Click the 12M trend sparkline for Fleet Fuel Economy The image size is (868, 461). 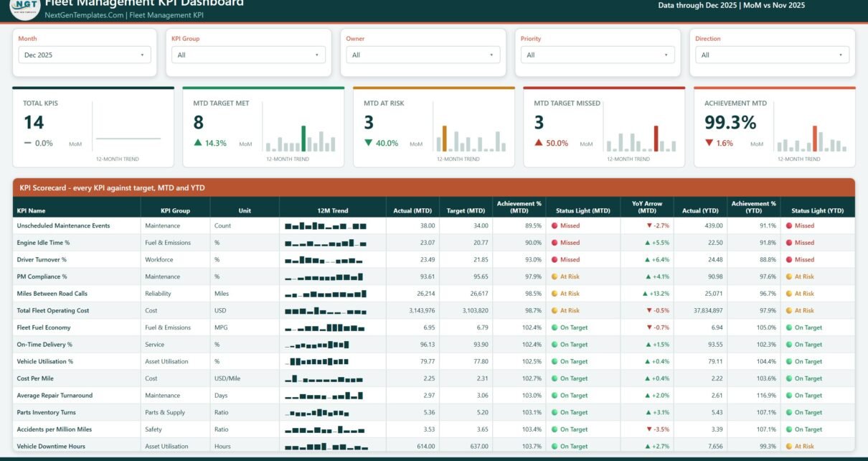(326, 327)
